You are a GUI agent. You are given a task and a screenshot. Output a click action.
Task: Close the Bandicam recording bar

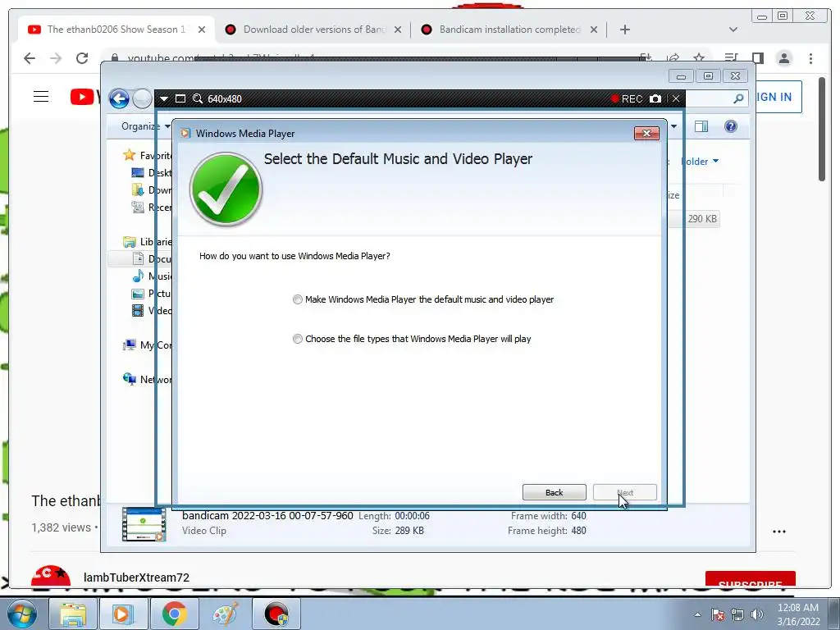pyautogui.click(x=676, y=98)
